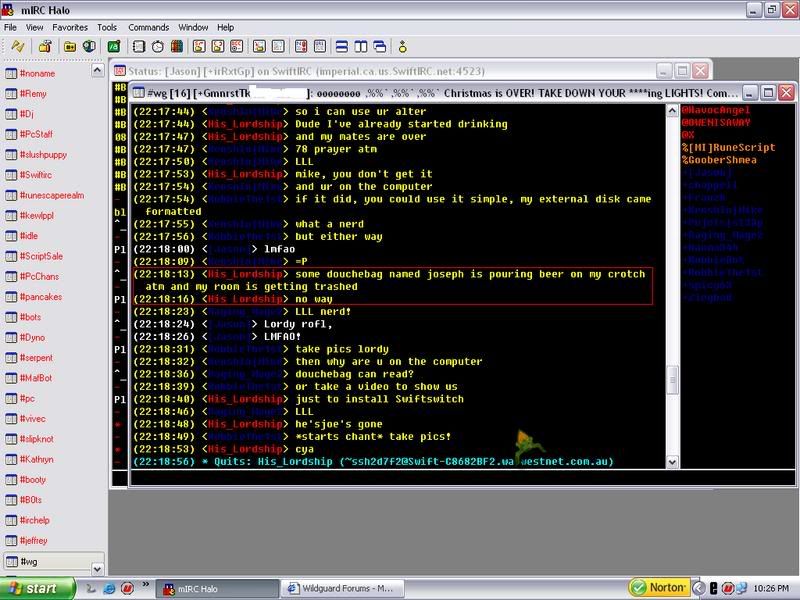Click the Windows start button
Screen dimensions: 800x600
point(37,588)
